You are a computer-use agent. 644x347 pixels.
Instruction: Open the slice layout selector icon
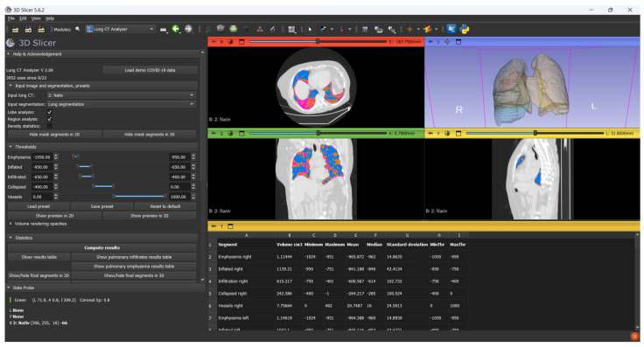pos(291,29)
